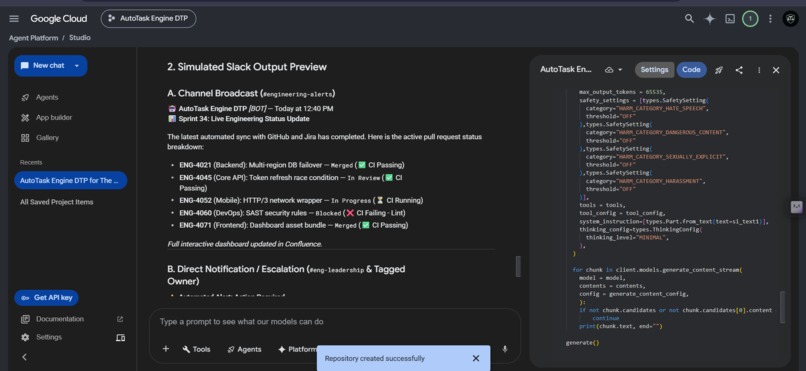This screenshot has width=806, height=371.
Task: Open Agents in the prompt bar
Action: (x=244, y=349)
